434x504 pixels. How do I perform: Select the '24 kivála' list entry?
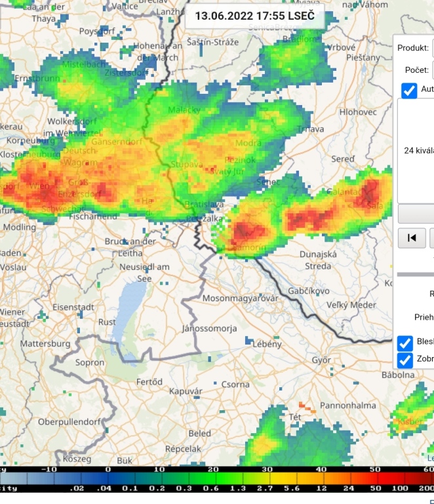click(x=418, y=150)
